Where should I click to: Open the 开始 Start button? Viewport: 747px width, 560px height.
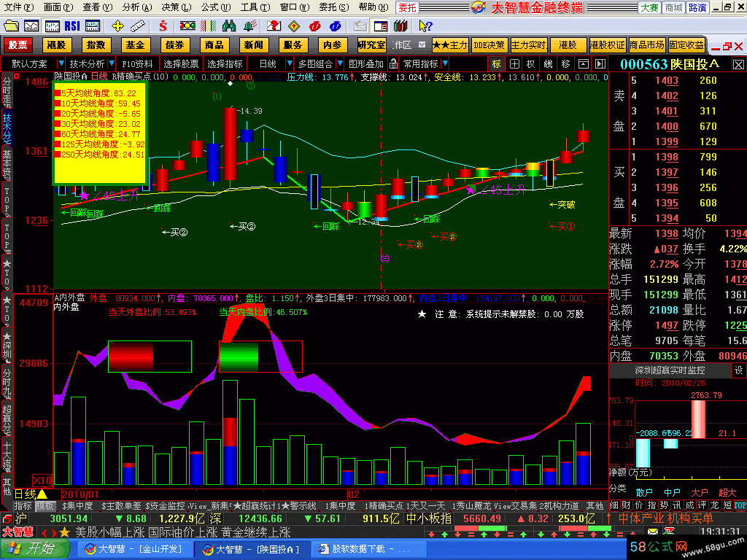[35, 548]
